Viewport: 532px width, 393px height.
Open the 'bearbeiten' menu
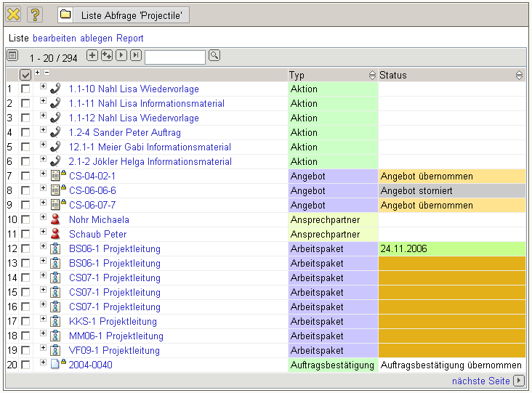(x=55, y=38)
